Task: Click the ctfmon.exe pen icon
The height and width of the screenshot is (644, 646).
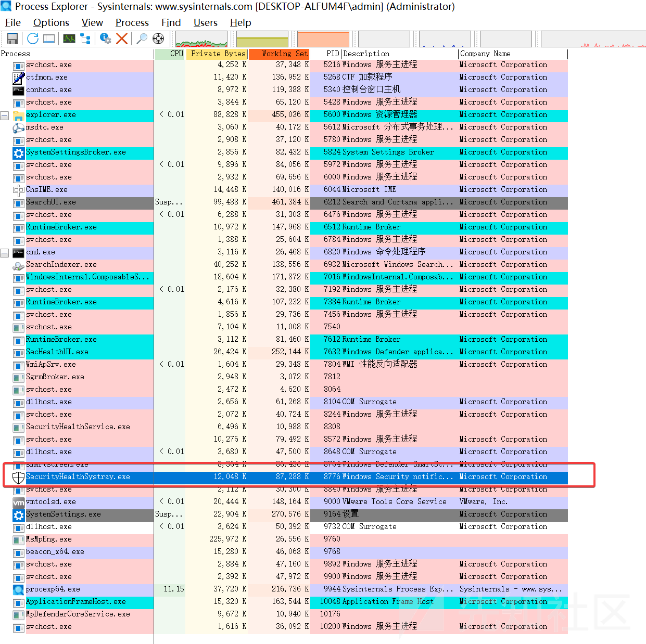Action: (19, 78)
